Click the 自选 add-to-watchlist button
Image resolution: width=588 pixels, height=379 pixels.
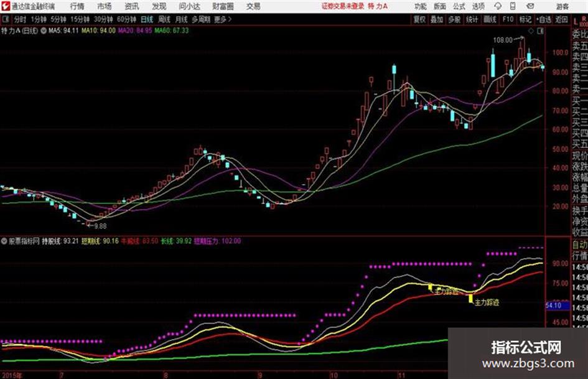coord(544,19)
